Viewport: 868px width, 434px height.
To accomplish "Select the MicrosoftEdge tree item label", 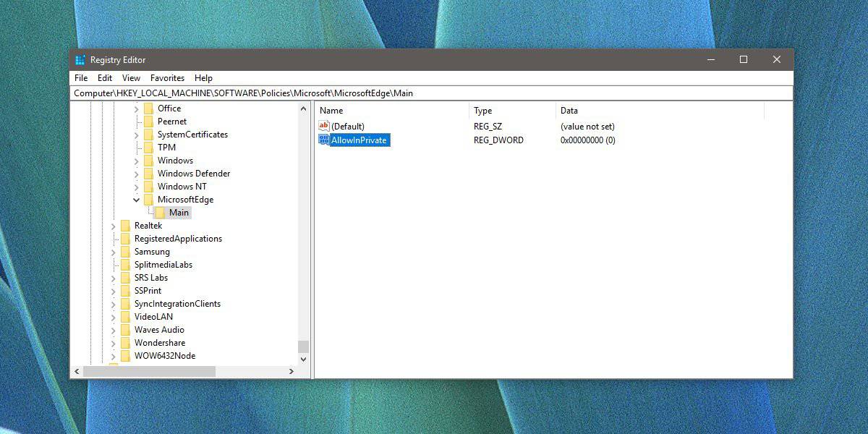I will [185, 200].
